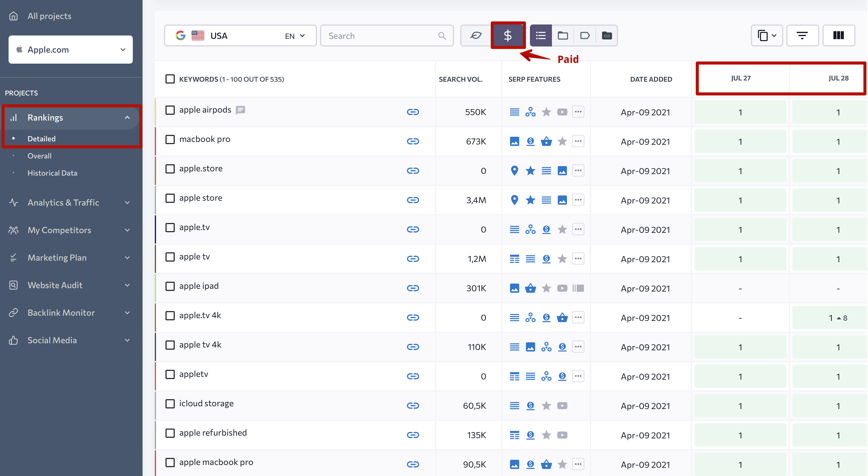Open the Detailed rankings page
The height and width of the screenshot is (476, 868).
click(x=41, y=139)
